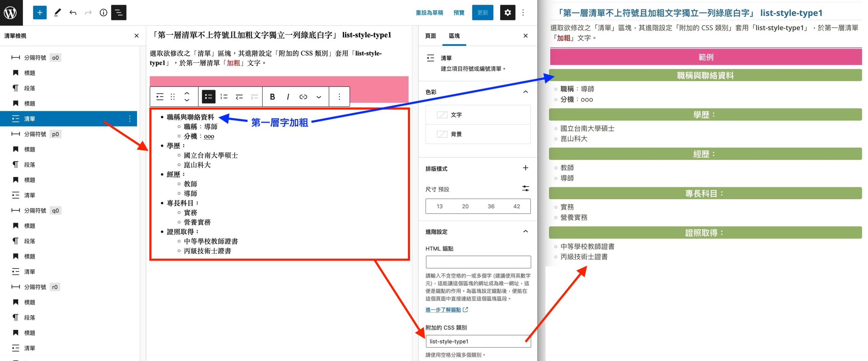The height and width of the screenshot is (361, 868).
Task: Click the WordPress logo icon
Action: pyautogui.click(x=11, y=13)
